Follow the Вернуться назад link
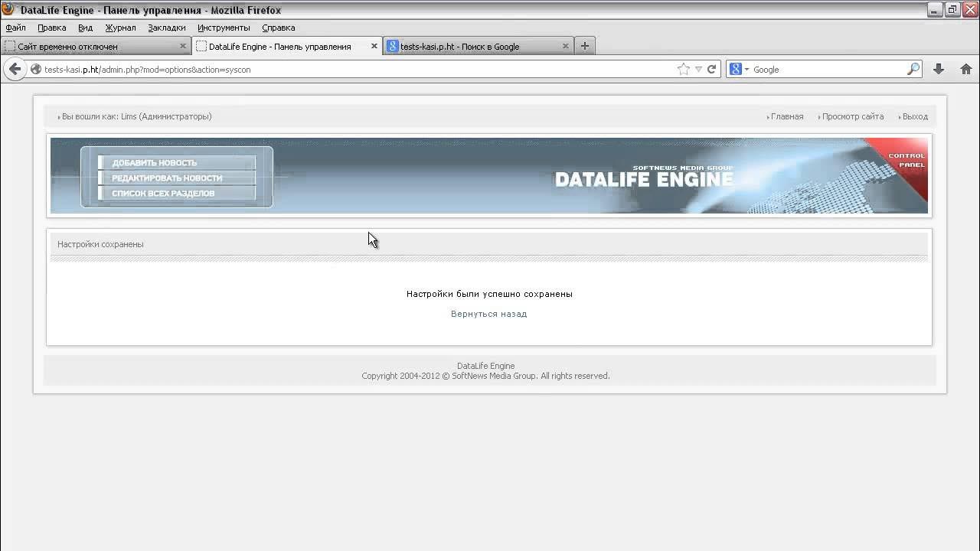980x551 pixels. [488, 314]
